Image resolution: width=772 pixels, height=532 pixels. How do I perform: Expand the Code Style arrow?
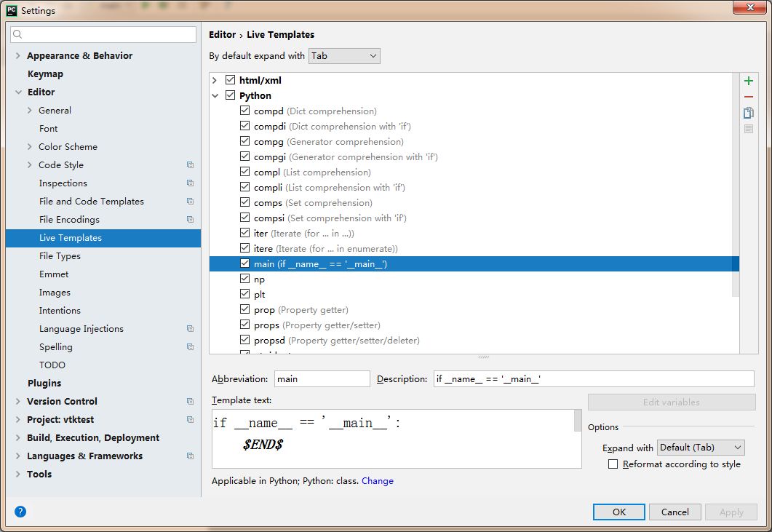click(30, 165)
